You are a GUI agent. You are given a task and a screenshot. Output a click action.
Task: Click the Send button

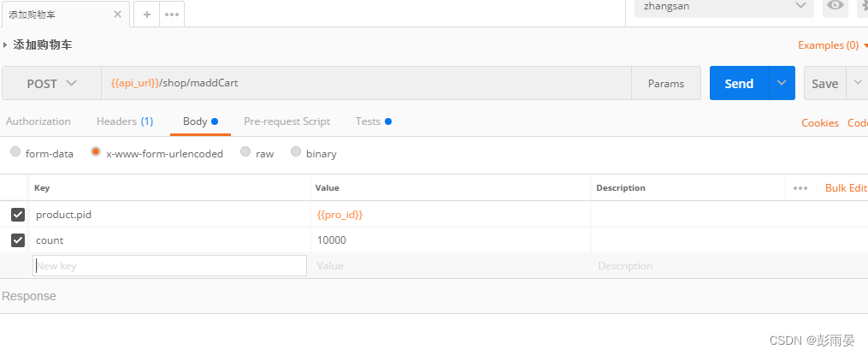pyautogui.click(x=739, y=84)
